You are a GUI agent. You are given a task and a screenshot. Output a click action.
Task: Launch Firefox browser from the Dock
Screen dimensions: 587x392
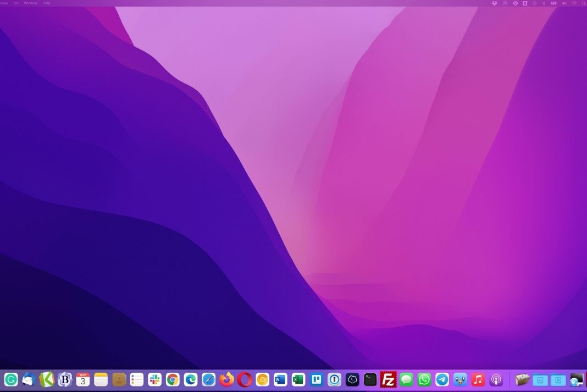tap(226, 379)
